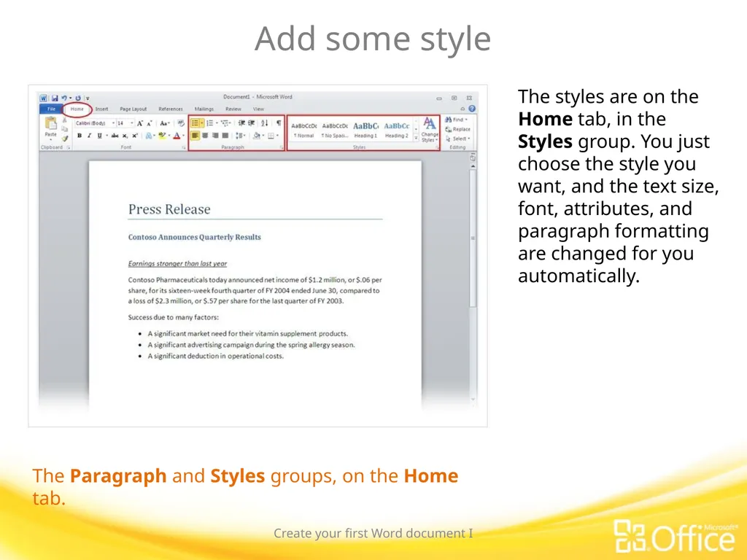This screenshot has width=747, height=560.
Task: Open the Page Layout tab
Action: [x=133, y=109]
